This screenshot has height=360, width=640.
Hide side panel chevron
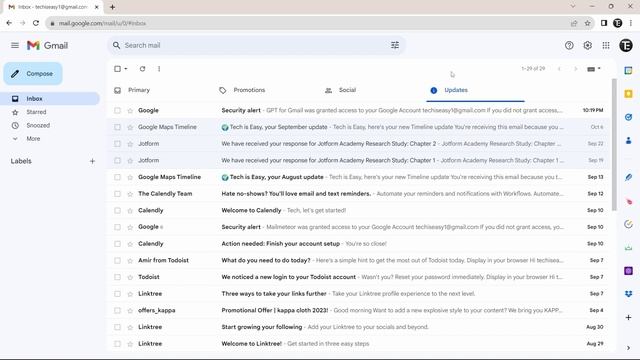pyautogui.click(x=628, y=348)
